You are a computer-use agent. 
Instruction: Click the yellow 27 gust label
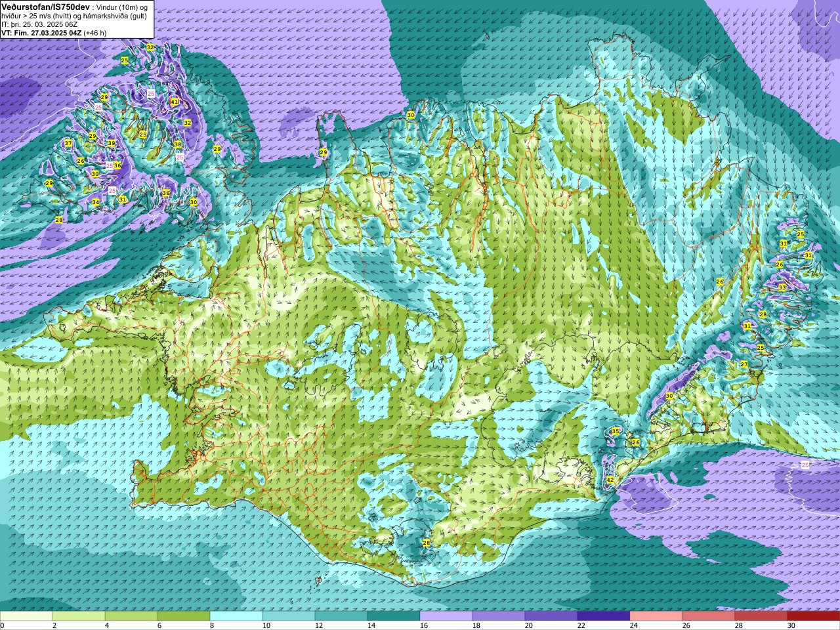744,364
